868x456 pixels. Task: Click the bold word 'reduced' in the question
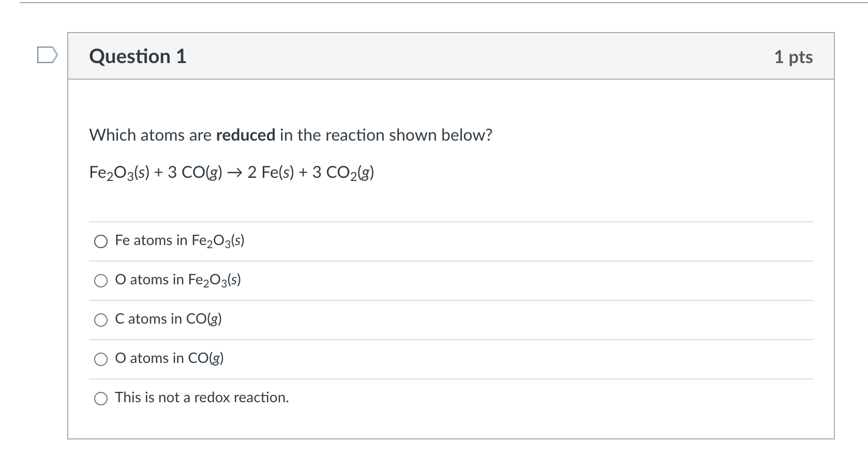point(245,135)
